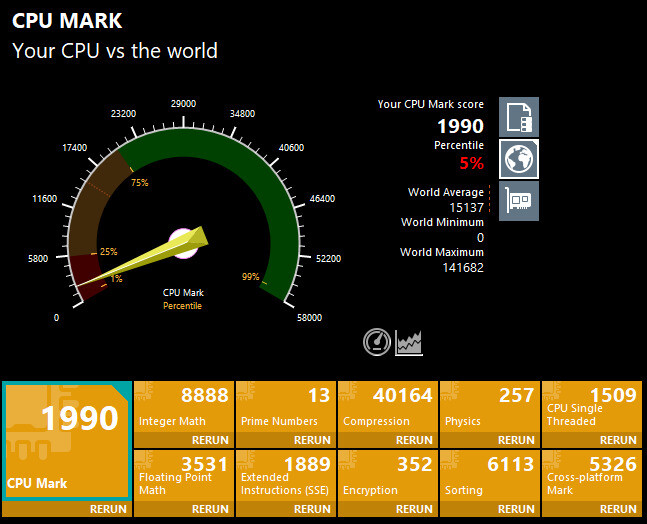Click the CPU MARK heading
647x524 pixels.
(x=67, y=21)
